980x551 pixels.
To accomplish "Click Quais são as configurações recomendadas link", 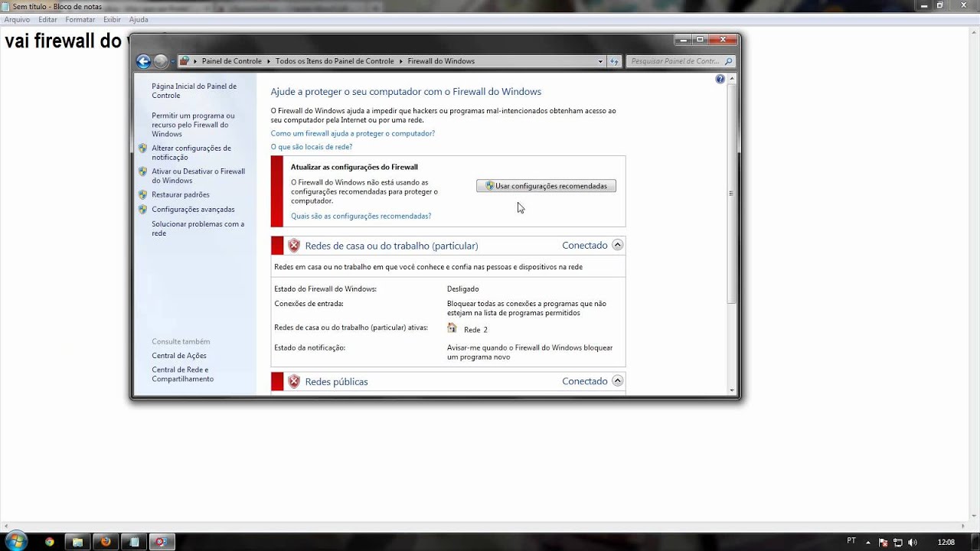I will click(361, 217).
